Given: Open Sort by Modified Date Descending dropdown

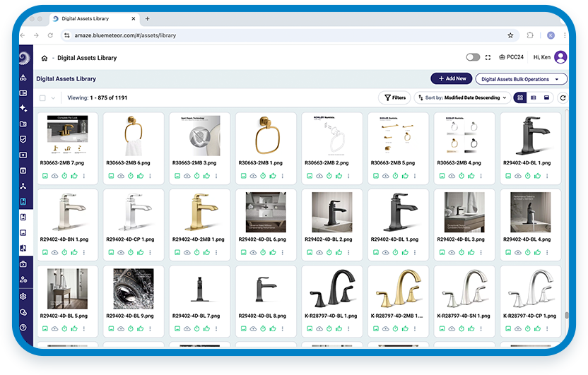Looking at the screenshot, I should coord(462,97).
